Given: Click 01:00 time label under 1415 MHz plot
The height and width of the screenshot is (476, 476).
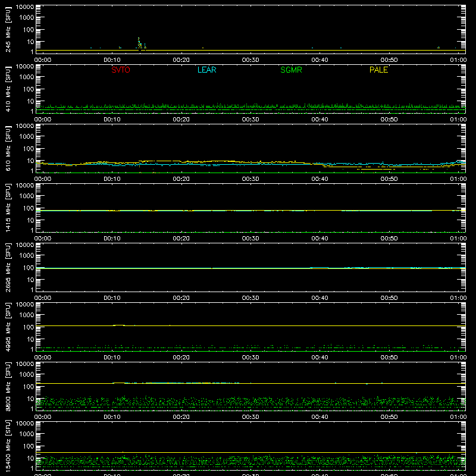Looking at the screenshot, I should 458,239.
